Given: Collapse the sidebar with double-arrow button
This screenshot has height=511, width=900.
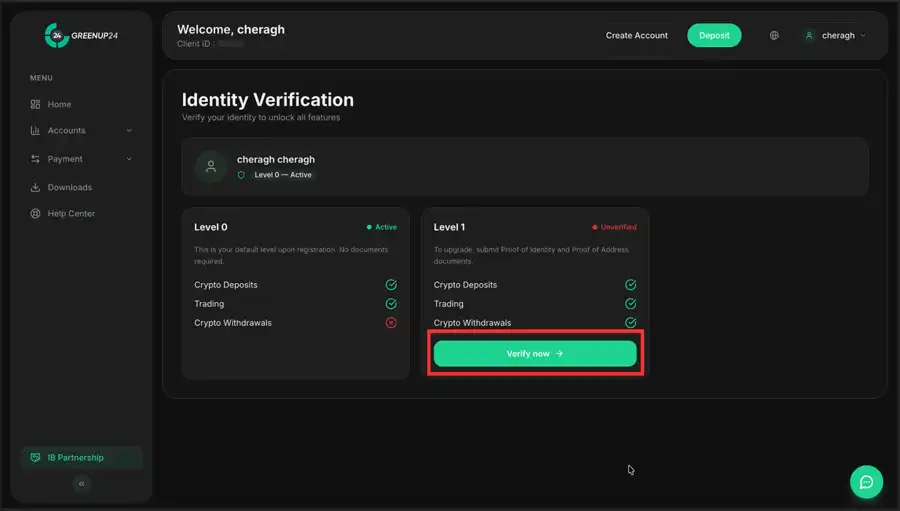Looking at the screenshot, I should click(x=82, y=484).
